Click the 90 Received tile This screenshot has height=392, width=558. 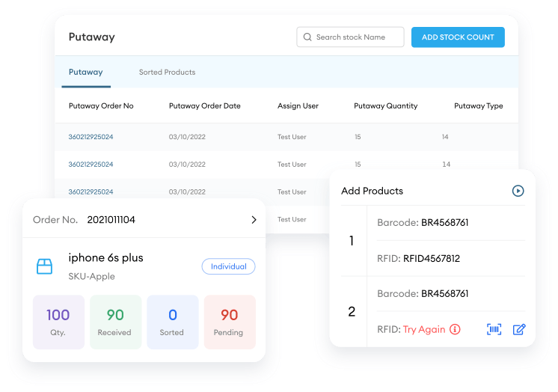pyautogui.click(x=115, y=322)
